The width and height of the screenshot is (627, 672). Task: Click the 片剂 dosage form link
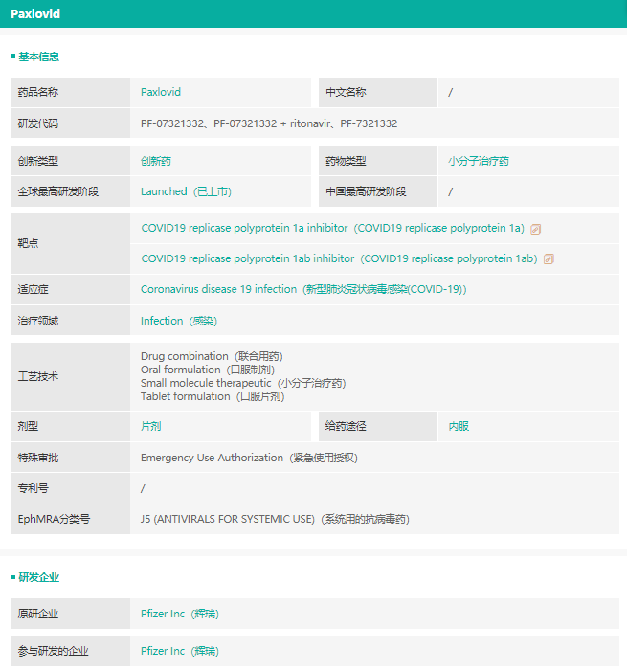pos(151,426)
